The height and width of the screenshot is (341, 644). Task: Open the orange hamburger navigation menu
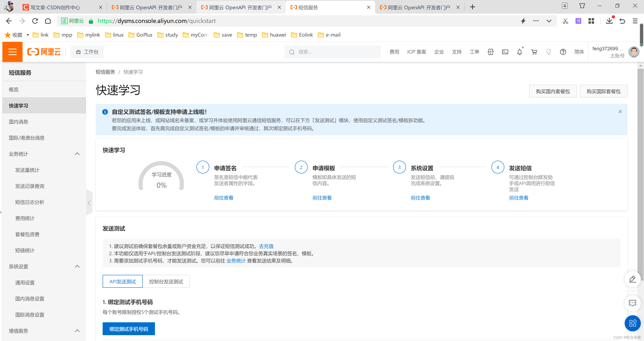coord(12,52)
